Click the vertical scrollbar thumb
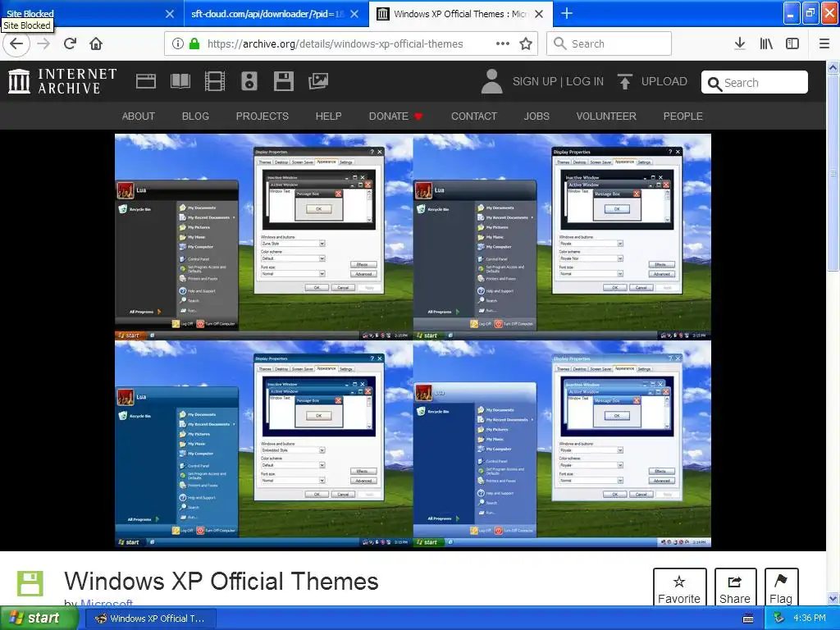 click(833, 172)
